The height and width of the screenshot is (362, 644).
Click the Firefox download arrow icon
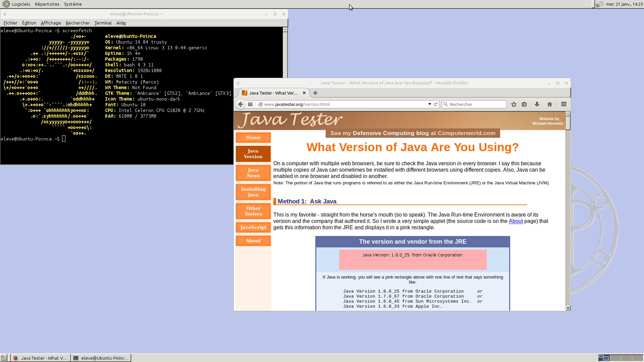(x=537, y=104)
